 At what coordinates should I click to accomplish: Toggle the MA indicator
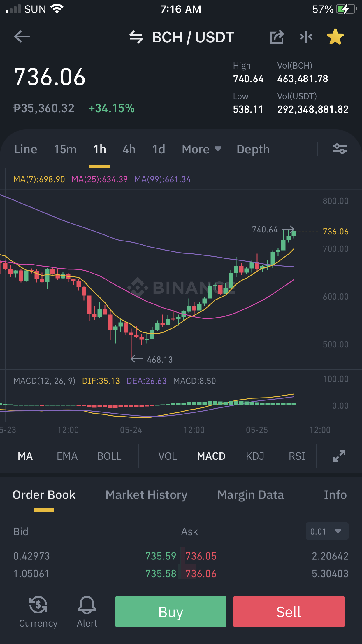pyautogui.click(x=25, y=456)
